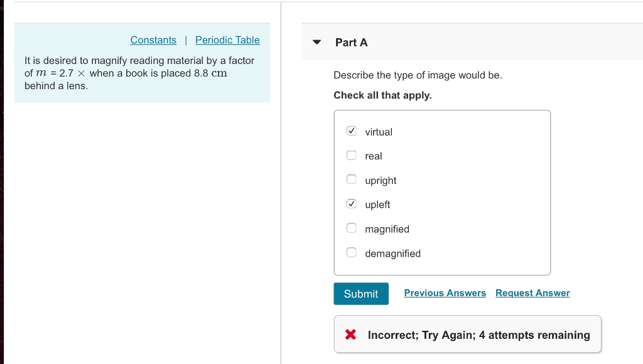Click the real label text

click(374, 156)
